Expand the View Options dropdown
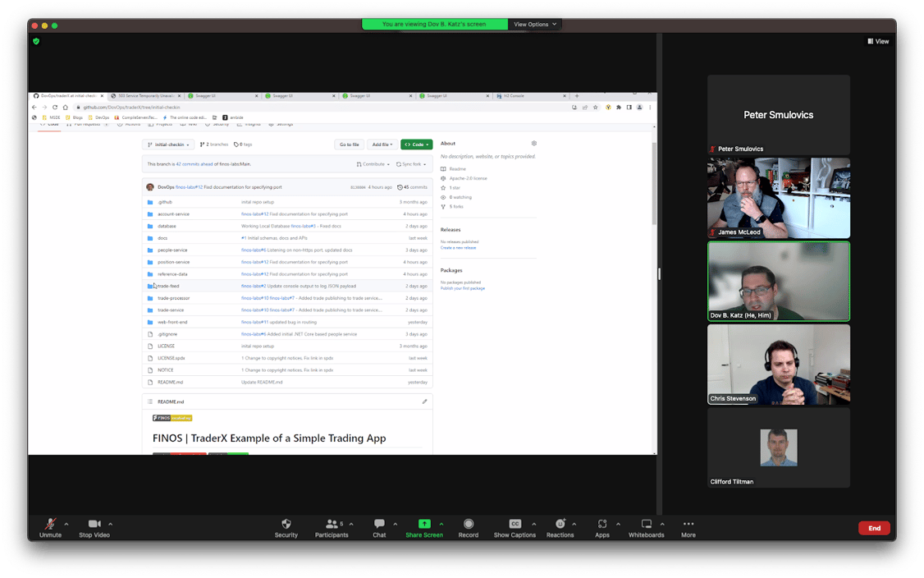This screenshot has width=924, height=578. [535, 25]
